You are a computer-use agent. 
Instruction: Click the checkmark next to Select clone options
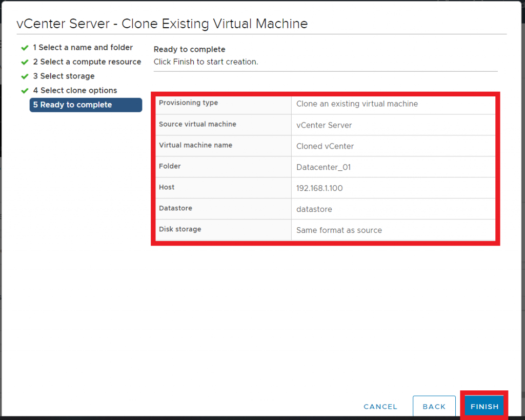[24, 90]
